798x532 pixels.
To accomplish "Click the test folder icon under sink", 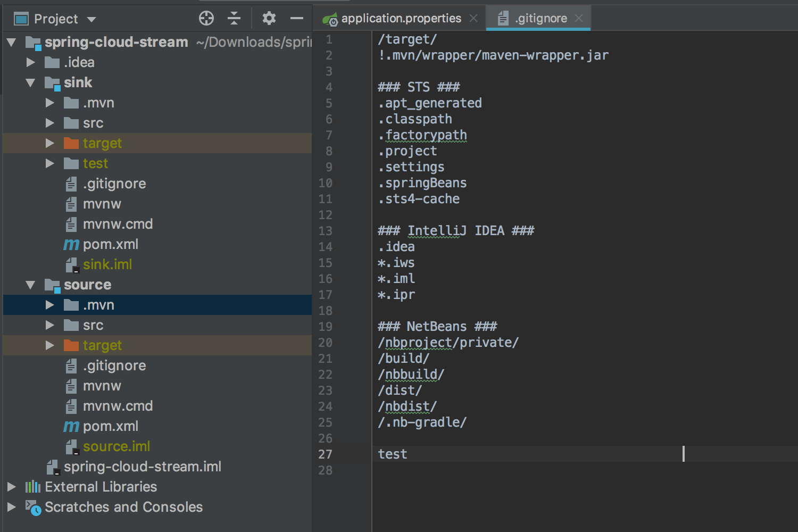I will [71, 163].
